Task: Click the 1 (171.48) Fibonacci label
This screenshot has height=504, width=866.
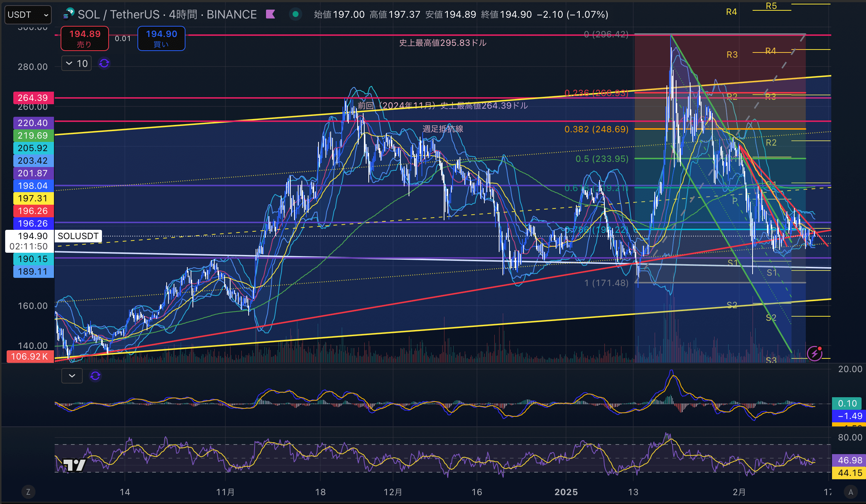Action: pos(606,283)
